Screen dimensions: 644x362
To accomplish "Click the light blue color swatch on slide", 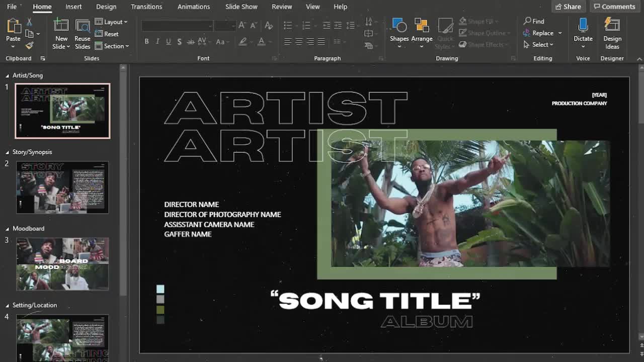I will click(x=160, y=289).
